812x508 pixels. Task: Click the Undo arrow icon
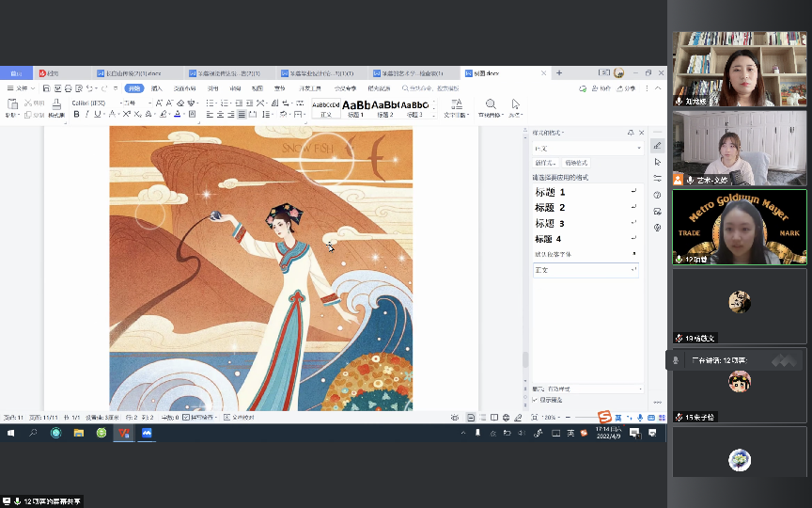(89, 88)
